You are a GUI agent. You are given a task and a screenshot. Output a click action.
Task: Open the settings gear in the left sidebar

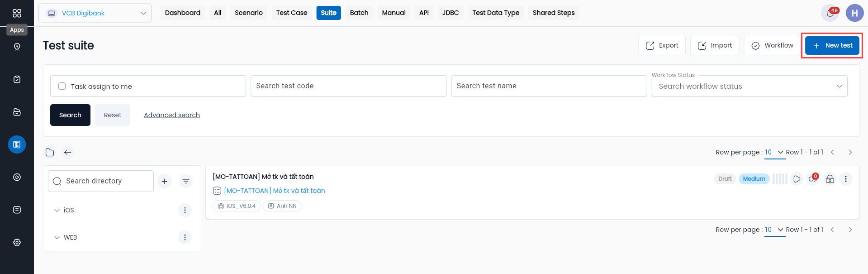[17, 242]
